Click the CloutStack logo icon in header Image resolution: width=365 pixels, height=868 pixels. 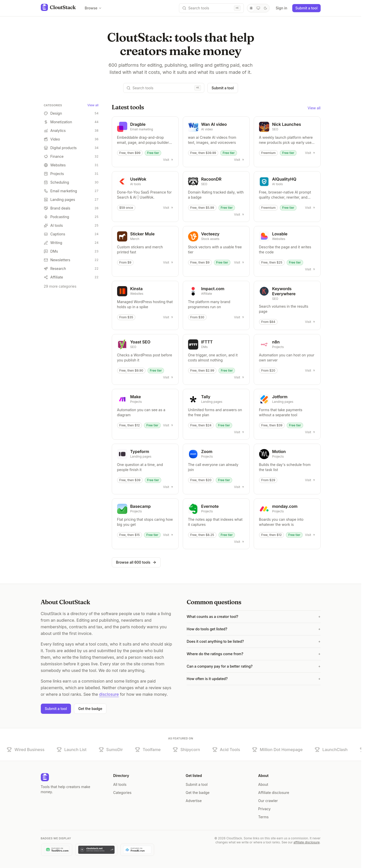pos(44,7)
